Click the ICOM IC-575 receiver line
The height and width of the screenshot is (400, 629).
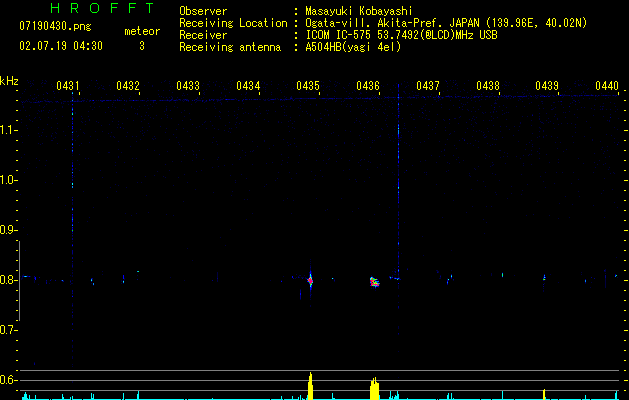click(401, 35)
